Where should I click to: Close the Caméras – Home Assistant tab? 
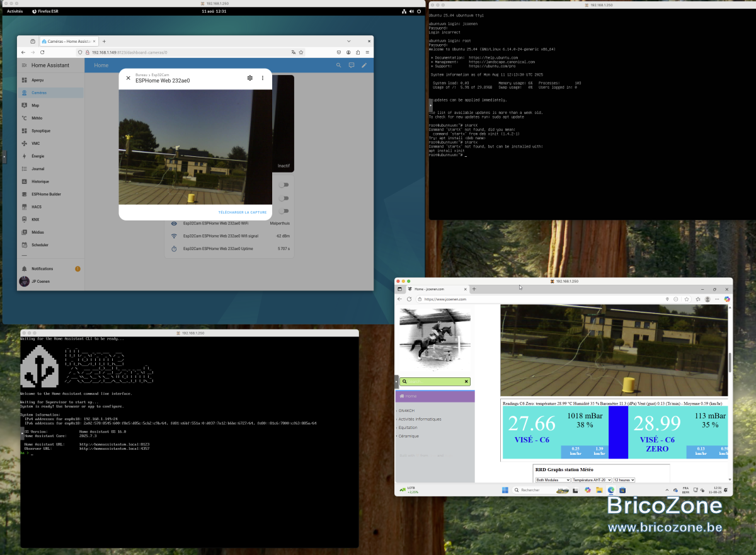click(x=94, y=41)
